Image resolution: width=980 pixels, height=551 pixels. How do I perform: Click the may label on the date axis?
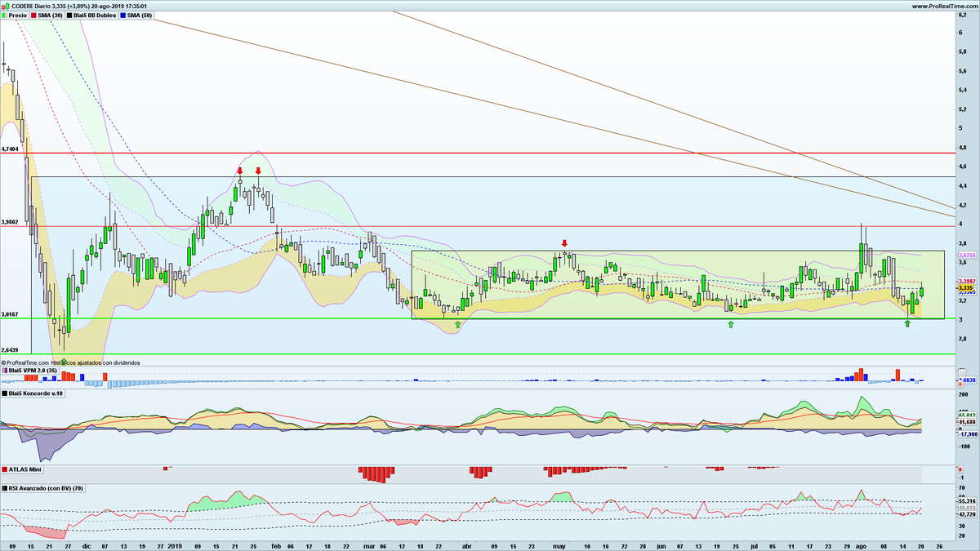[559, 544]
